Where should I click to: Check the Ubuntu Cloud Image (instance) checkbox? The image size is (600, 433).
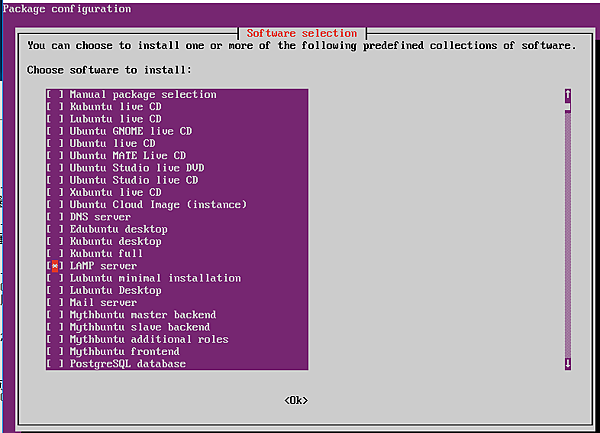pos(55,205)
